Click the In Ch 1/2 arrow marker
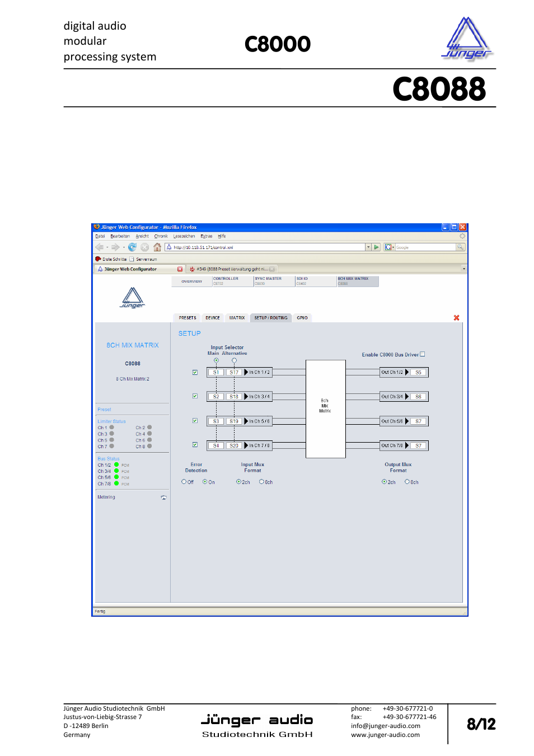 246,372
